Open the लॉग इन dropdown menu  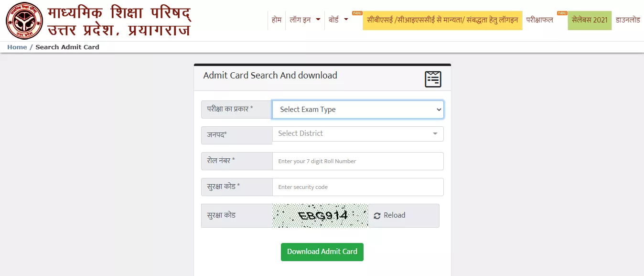pos(305,20)
